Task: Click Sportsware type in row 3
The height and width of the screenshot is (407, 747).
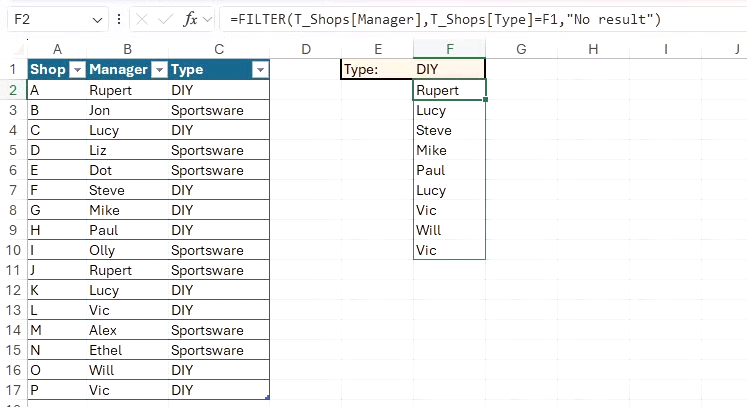Action: pos(219,110)
